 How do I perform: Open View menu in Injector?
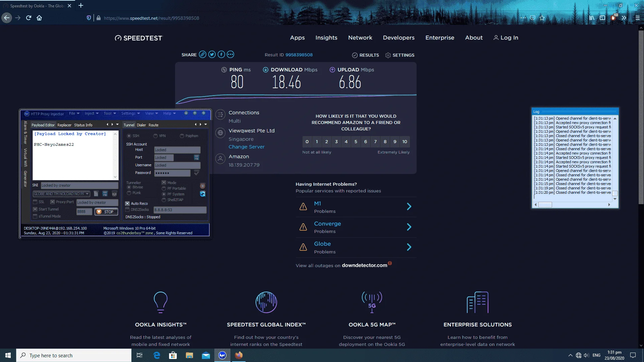click(x=151, y=113)
